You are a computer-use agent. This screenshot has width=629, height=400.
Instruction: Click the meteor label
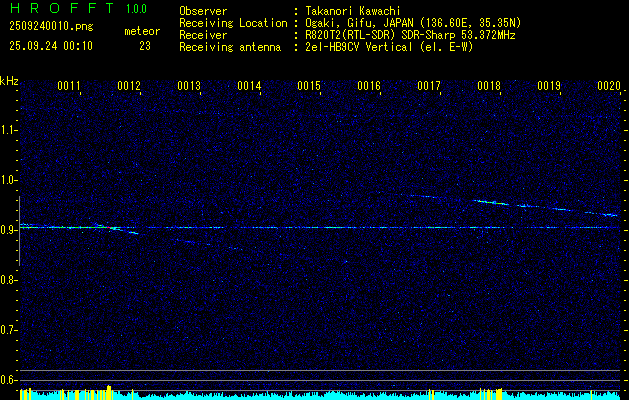pos(142,31)
